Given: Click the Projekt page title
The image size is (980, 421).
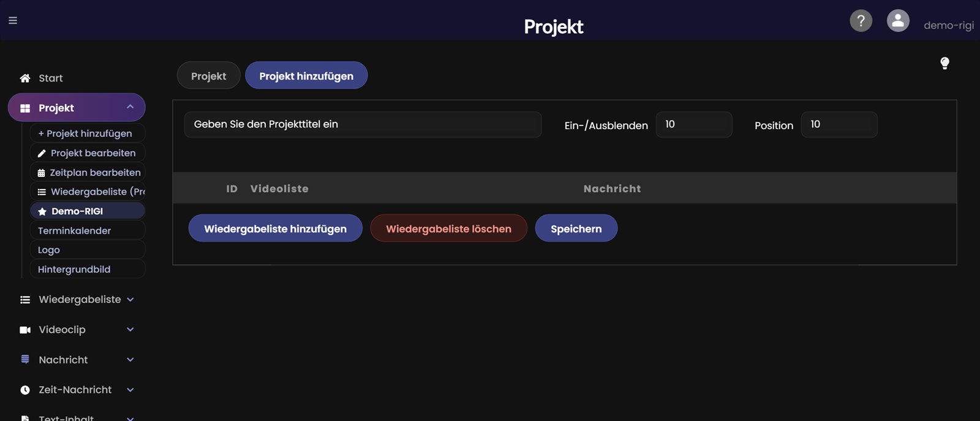Looking at the screenshot, I should pos(554,26).
